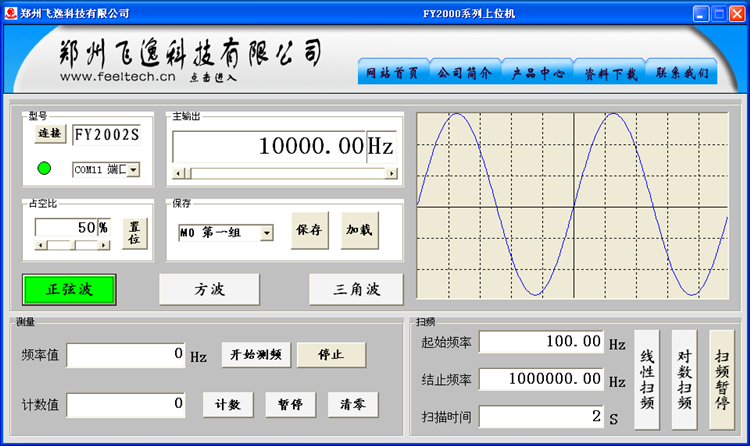Open the 资料下载 tab
This screenshot has height=446, width=750.
coord(610,73)
